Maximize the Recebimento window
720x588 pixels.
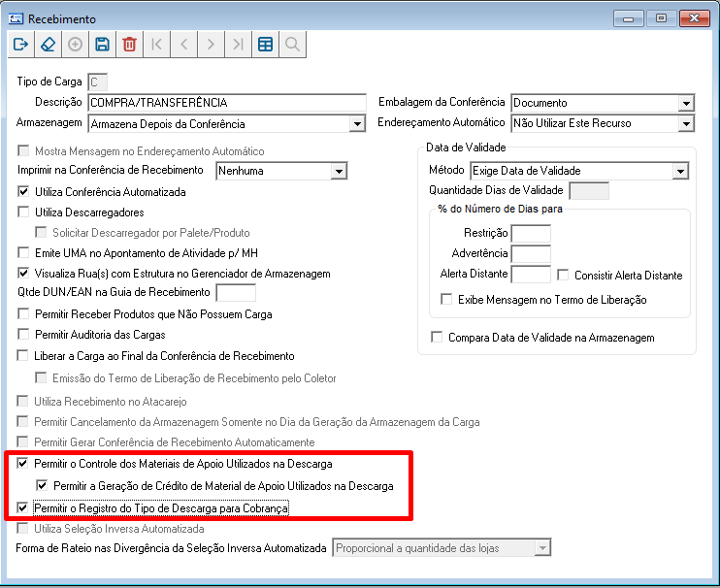(661, 18)
